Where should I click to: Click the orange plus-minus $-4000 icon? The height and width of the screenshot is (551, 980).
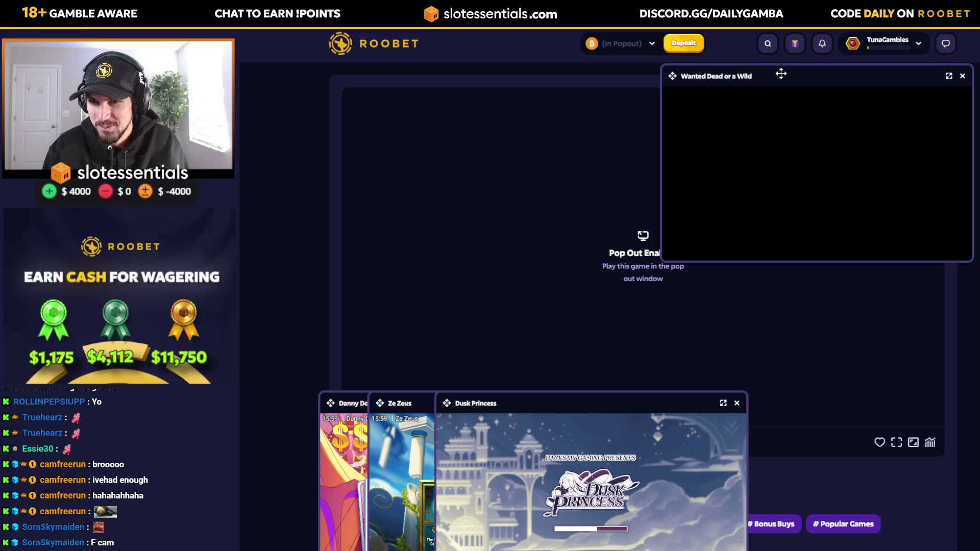tap(145, 191)
